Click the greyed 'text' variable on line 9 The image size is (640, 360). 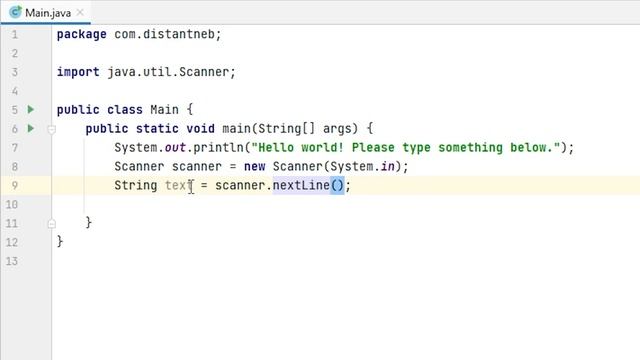tap(179, 185)
